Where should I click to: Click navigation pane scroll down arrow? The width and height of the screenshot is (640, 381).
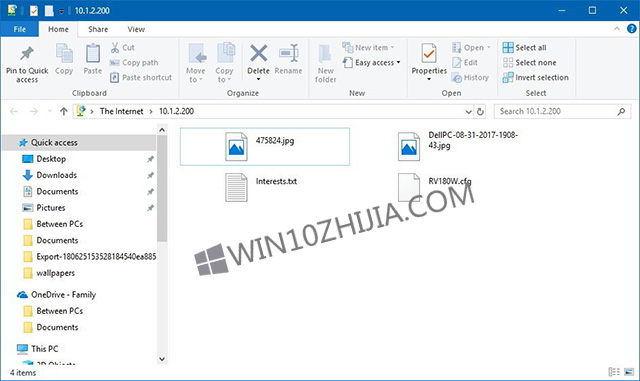coord(162,359)
